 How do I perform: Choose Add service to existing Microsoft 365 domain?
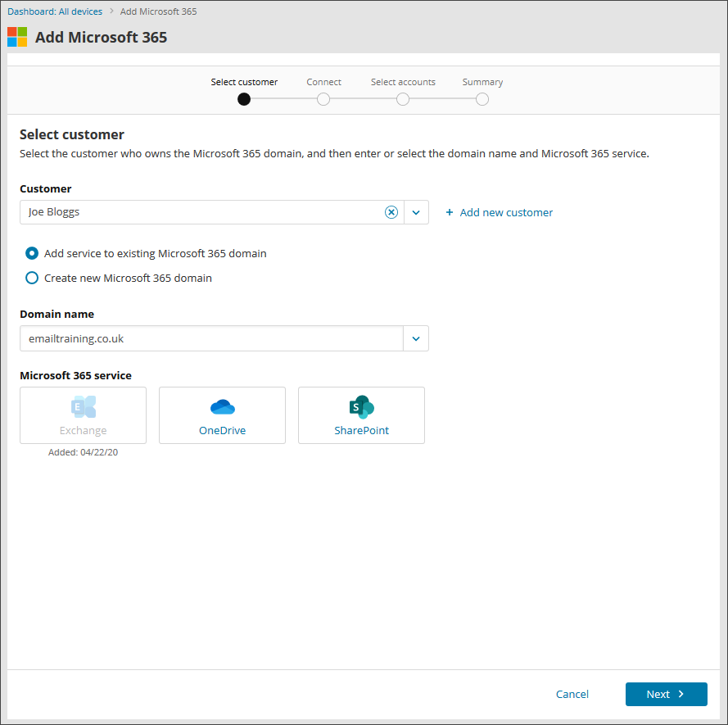(32, 253)
